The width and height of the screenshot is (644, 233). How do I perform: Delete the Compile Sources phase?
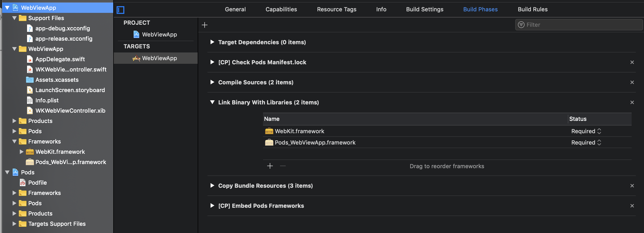632,82
